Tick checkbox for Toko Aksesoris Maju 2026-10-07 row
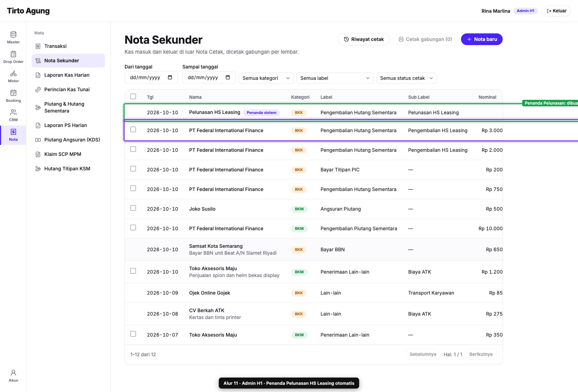Image resolution: width=578 pixels, height=392 pixels. point(133,334)
